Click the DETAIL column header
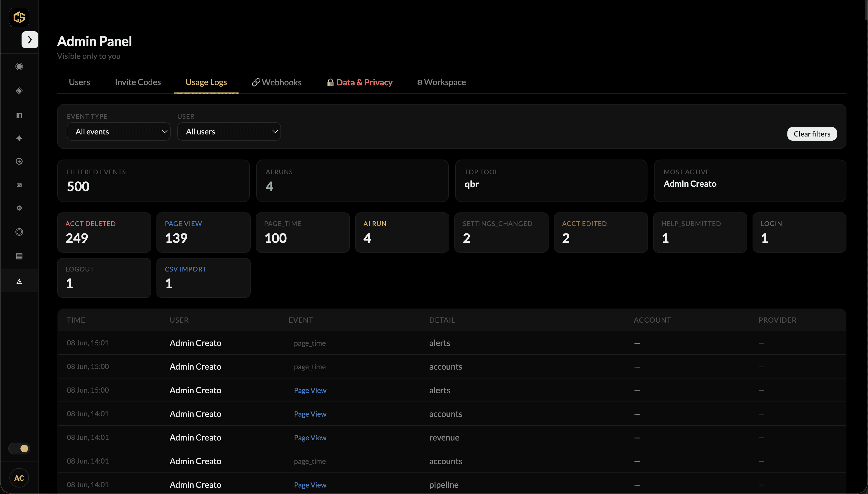This screenshot has height=494, width=868. click(442, 320)
